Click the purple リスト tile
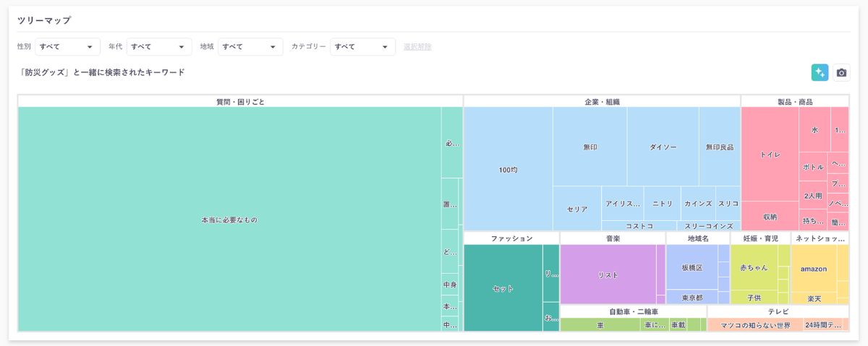The height and width of the screenshot is (346, 868). [608, 274]
